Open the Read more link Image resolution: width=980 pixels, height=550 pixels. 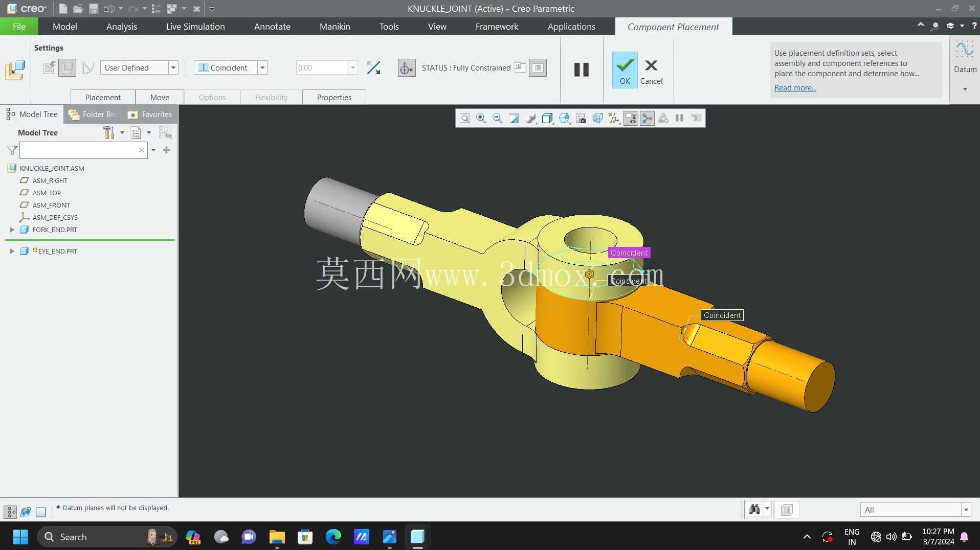[795, 87]
